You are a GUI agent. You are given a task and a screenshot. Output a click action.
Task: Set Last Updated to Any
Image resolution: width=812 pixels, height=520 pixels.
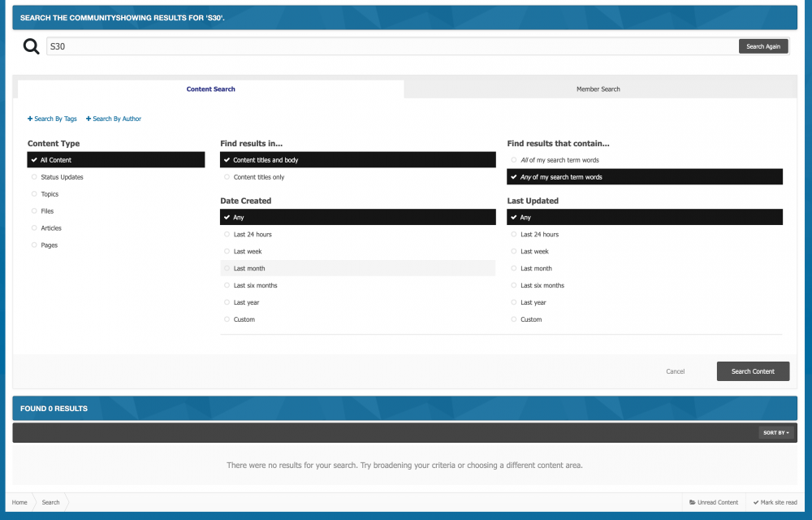pyautogui.click(x=645, y=218)
